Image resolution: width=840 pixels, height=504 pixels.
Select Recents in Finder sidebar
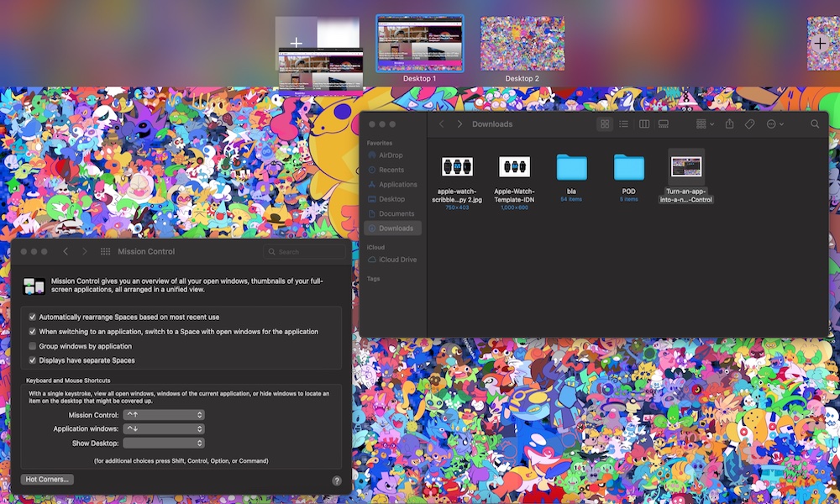click(x=392, y=170)
